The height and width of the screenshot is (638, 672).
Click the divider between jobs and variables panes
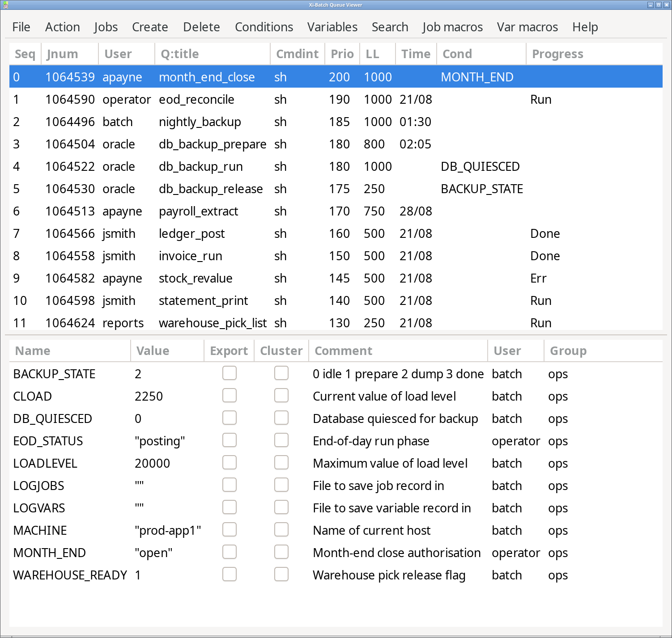[336, 335]
